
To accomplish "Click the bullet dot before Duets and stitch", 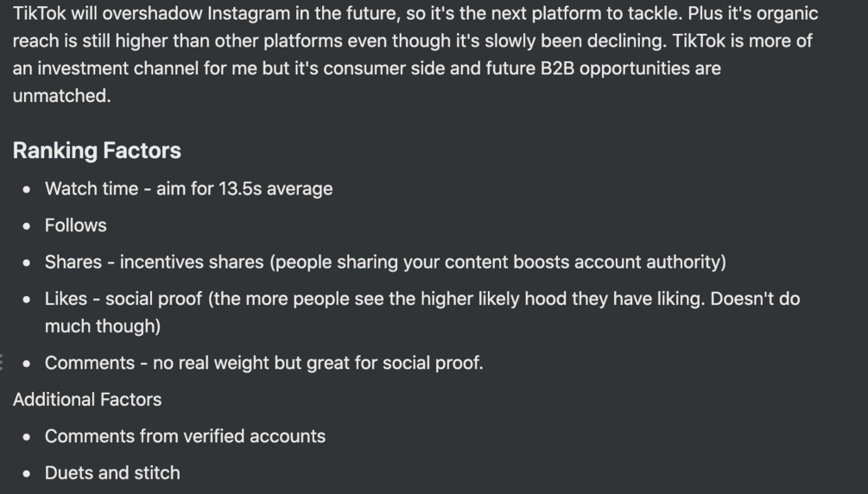I will [28, 473].
